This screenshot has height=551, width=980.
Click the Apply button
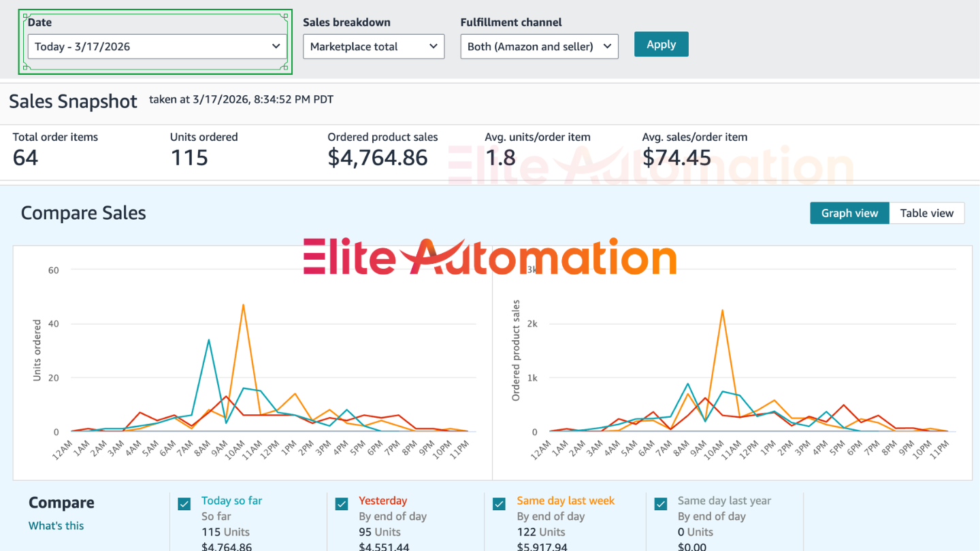(x=661, y=44)
